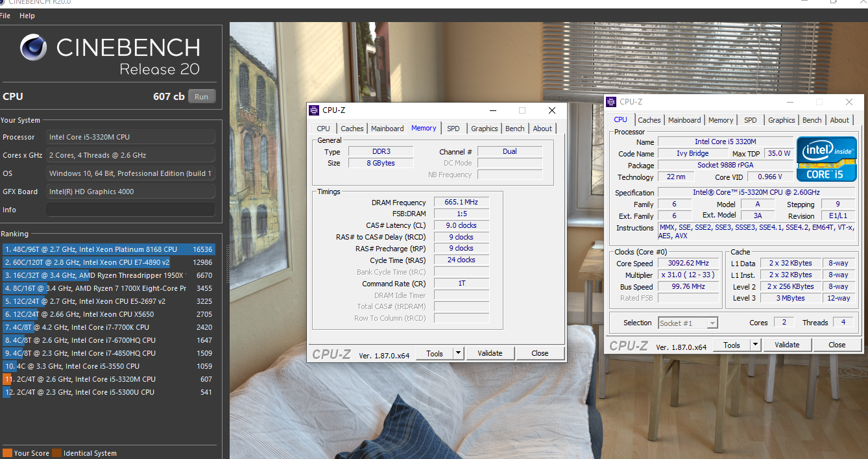Click Validate in Memory CPU-Z window
The image size is (868, 459).
pos(490,353)
